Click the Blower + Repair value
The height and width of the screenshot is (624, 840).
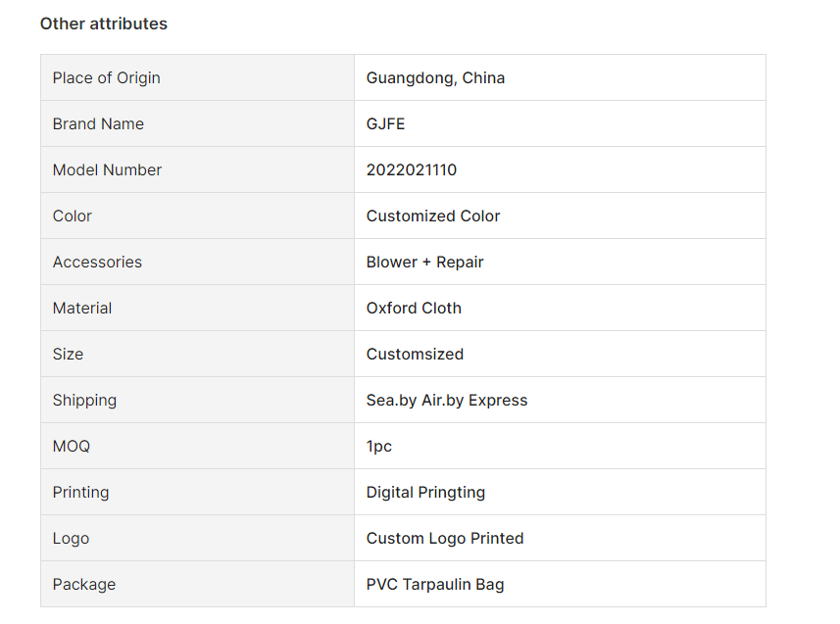(424, 262)
